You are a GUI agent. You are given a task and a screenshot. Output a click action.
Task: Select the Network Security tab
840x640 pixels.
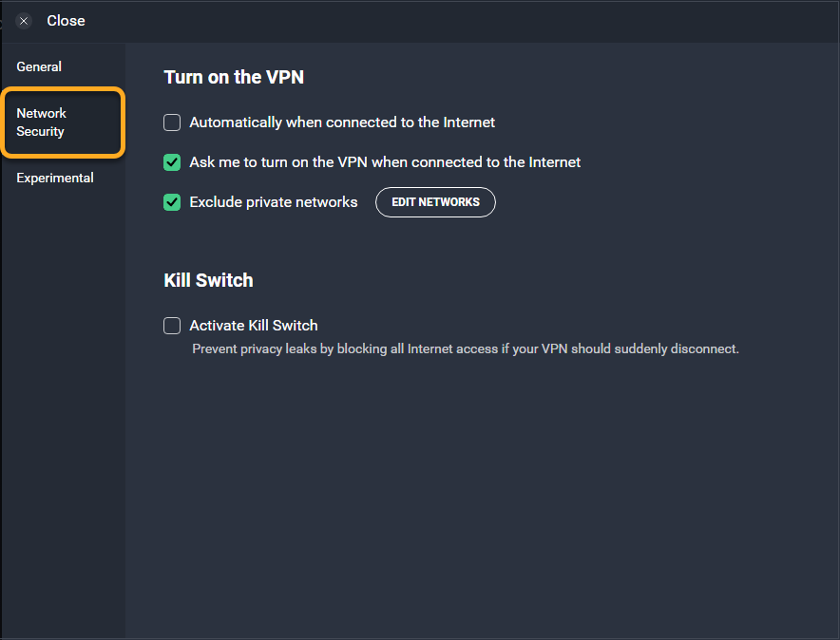pyautogui.click(x=64, y=122)
